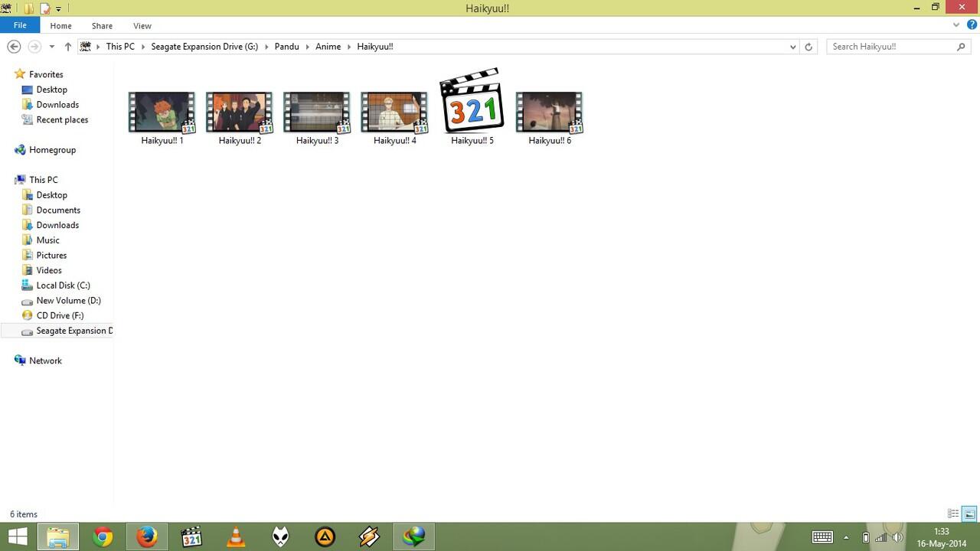980x551 pixels.
Task: Switch to the View ribbon tab
Action: [142, 25]
